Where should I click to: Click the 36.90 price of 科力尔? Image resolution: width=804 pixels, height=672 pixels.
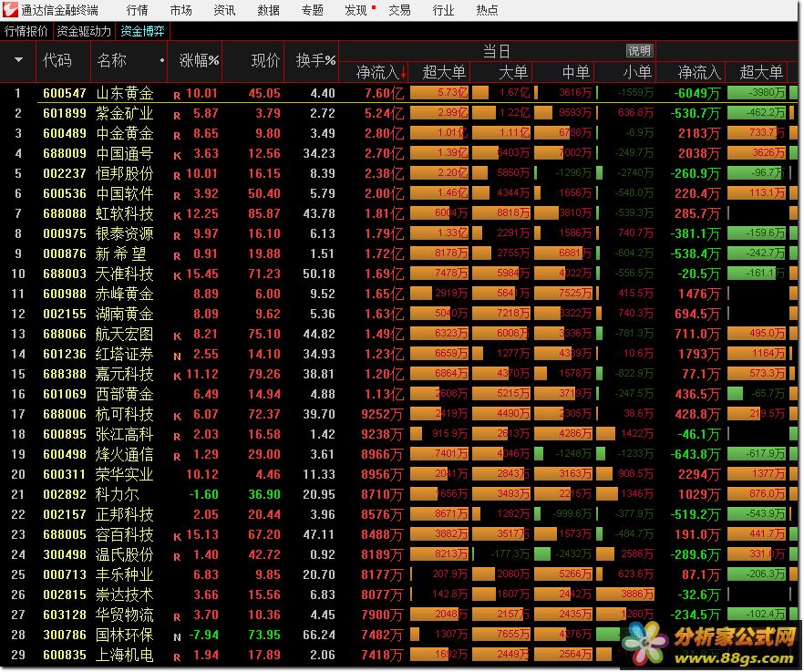click(x=264, y=494)
